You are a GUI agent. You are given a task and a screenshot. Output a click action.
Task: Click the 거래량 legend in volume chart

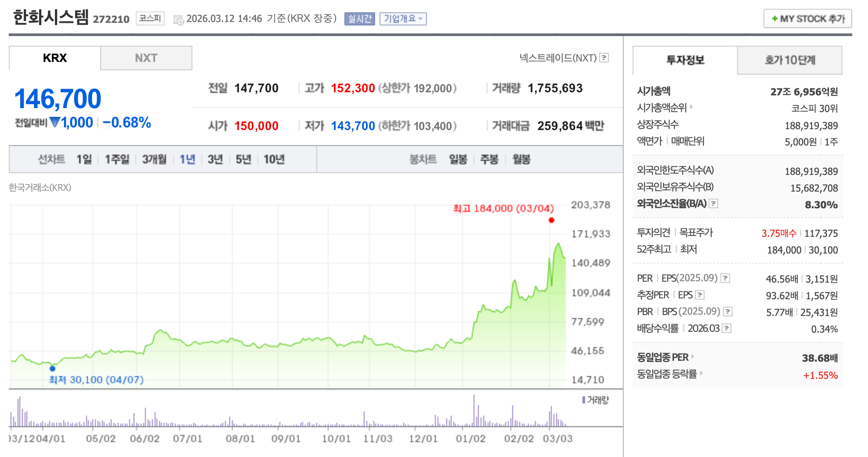[x=595, y=400]
